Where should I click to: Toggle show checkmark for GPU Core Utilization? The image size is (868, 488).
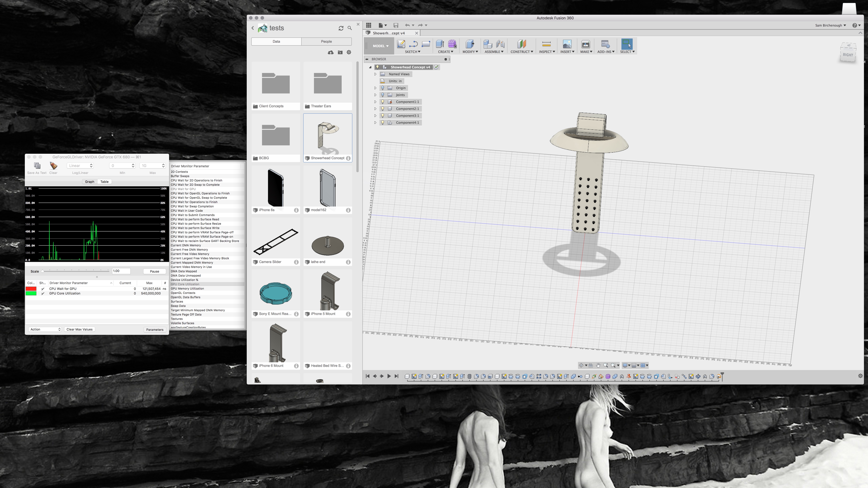[43, 294]
